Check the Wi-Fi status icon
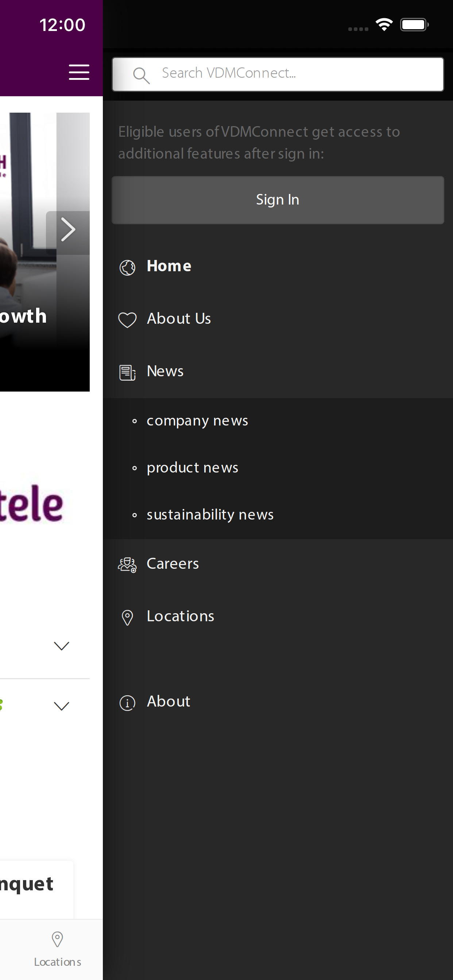The width and height of the screenshot is (453, 980). pyautogui.click(x=384, y=25)
